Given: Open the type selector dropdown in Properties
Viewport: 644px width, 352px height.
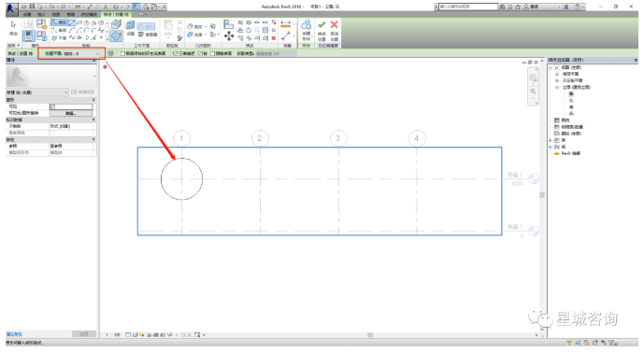Looking at the screenshot, I should point(37,92).
